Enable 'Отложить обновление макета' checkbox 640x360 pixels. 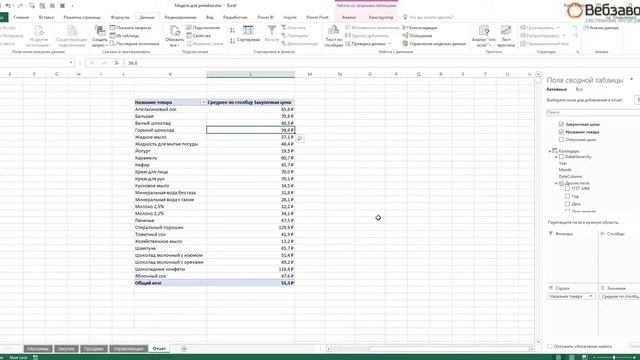550,346
